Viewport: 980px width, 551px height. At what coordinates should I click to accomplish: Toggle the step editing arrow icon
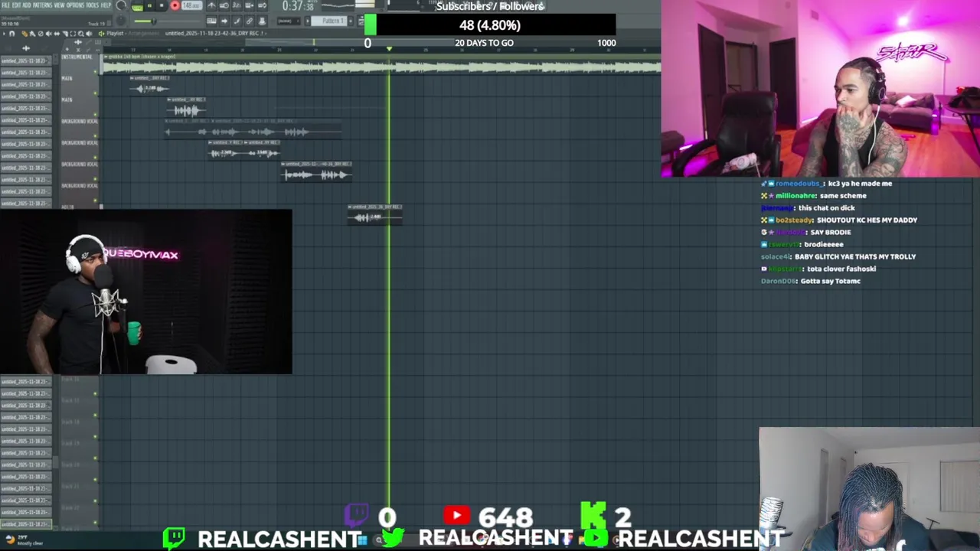[224, 21]
